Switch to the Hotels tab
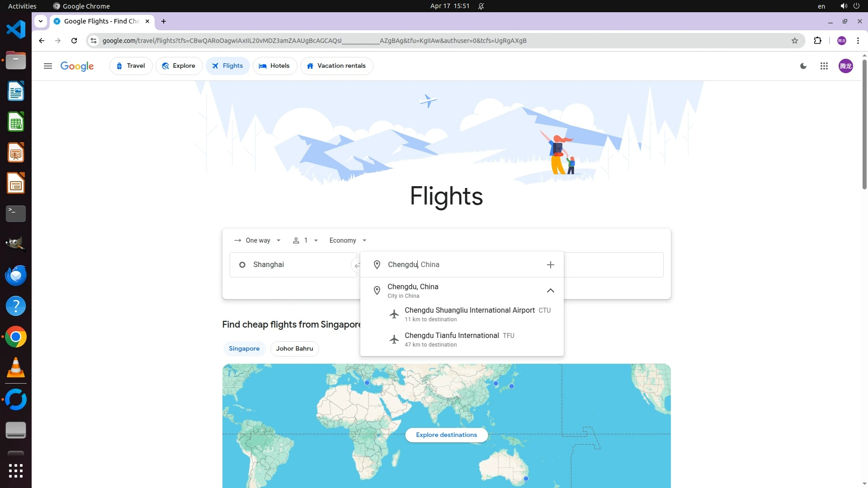The height and width of the screenshot is (488, 868). [274, 66]
